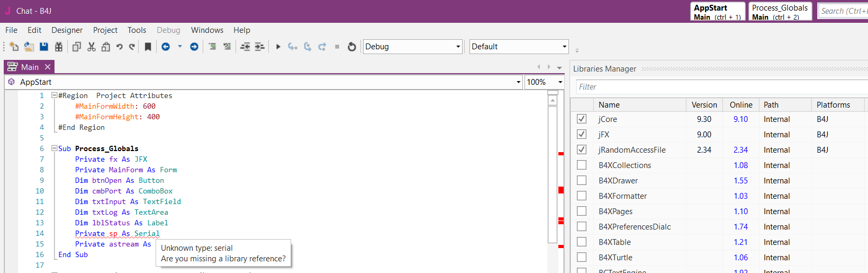Jump to Process_Globals recent sub button

click(780, 11)
